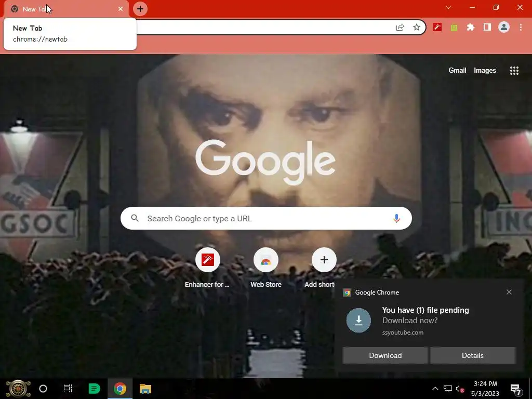Open the network status tray icon

point(447,389)
